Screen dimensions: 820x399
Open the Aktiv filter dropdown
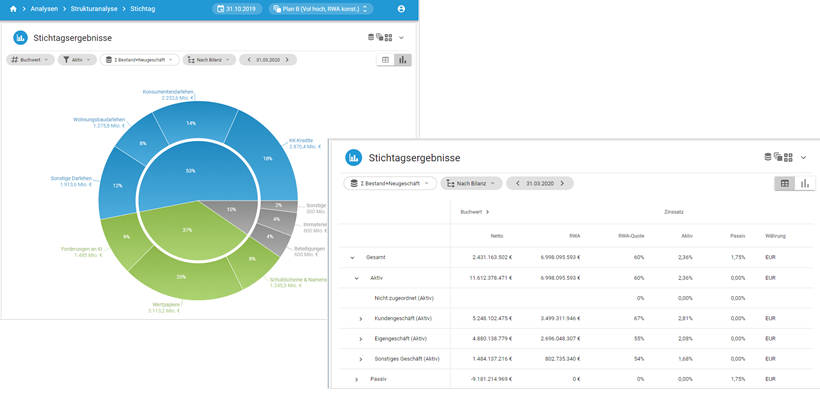77,60
